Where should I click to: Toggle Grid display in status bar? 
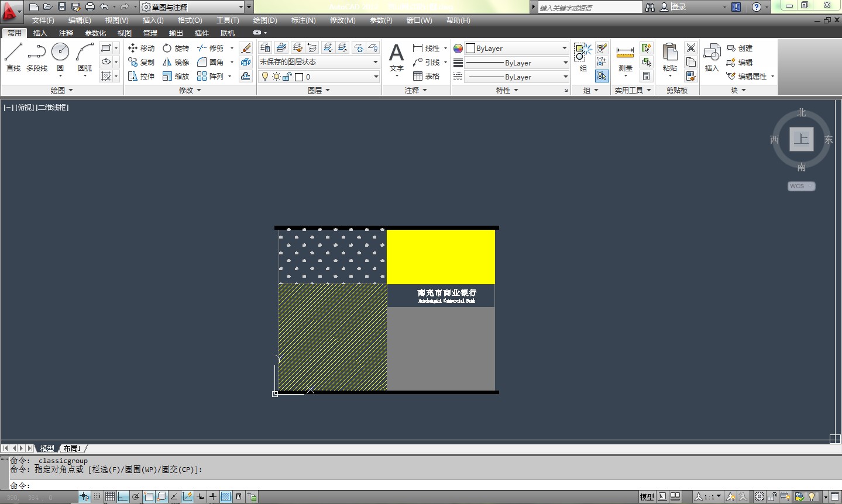110,497
